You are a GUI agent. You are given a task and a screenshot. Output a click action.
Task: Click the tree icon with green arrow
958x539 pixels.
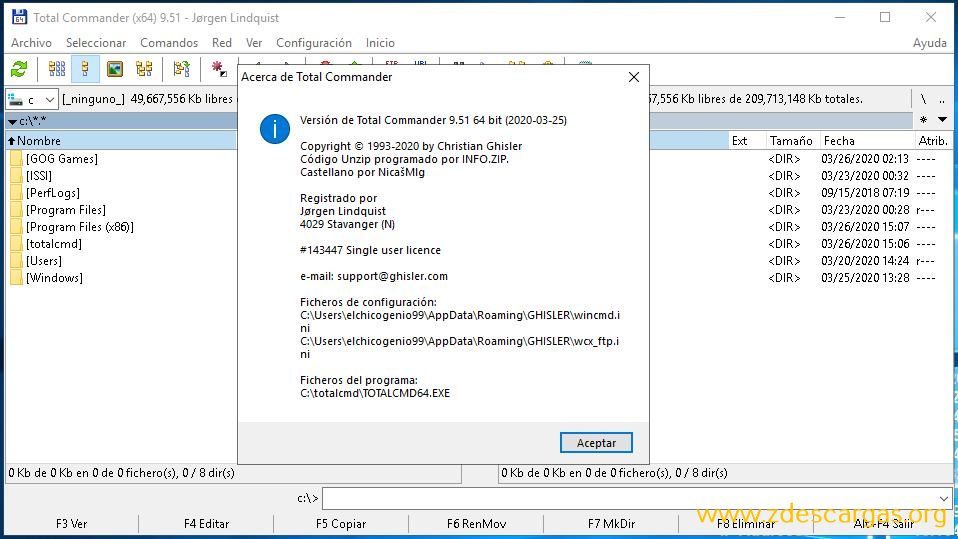click(x=181, y=69)
